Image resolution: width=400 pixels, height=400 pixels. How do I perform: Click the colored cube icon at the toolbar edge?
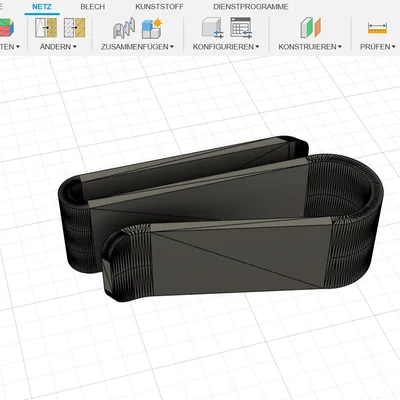pos(7,27)
